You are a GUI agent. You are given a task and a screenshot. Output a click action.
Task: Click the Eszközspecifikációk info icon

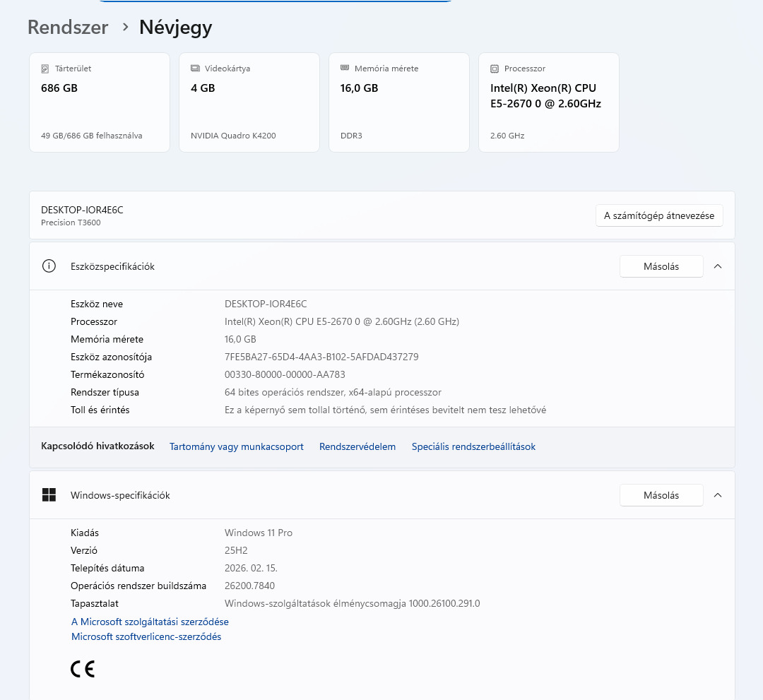tap(49, 266)
